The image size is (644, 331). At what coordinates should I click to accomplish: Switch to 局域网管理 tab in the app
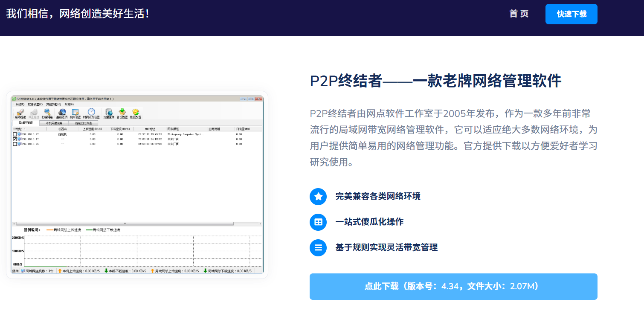pos(26,123)
